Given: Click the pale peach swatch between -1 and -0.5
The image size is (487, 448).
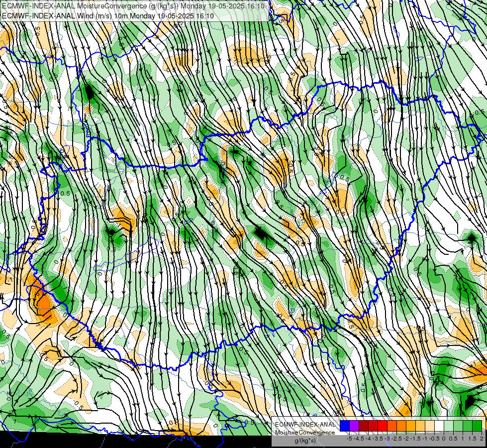Looking at the screenshot, I should tap(430, 426).
